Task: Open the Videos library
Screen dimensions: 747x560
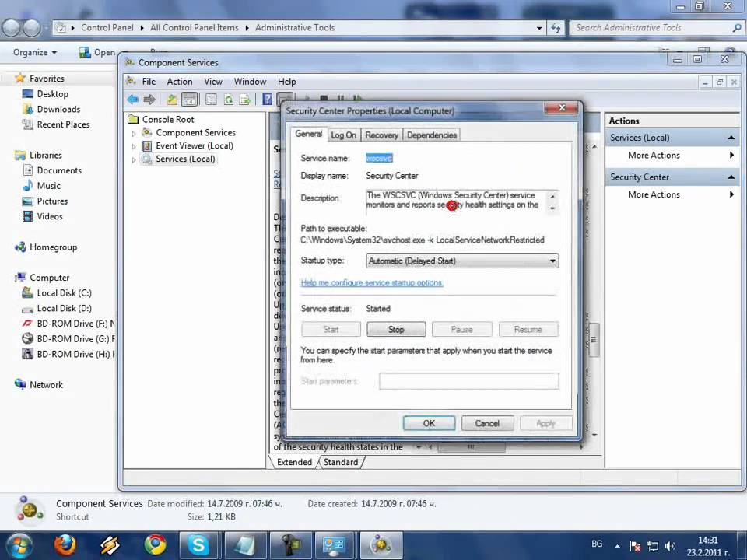Action: point(43,216)
